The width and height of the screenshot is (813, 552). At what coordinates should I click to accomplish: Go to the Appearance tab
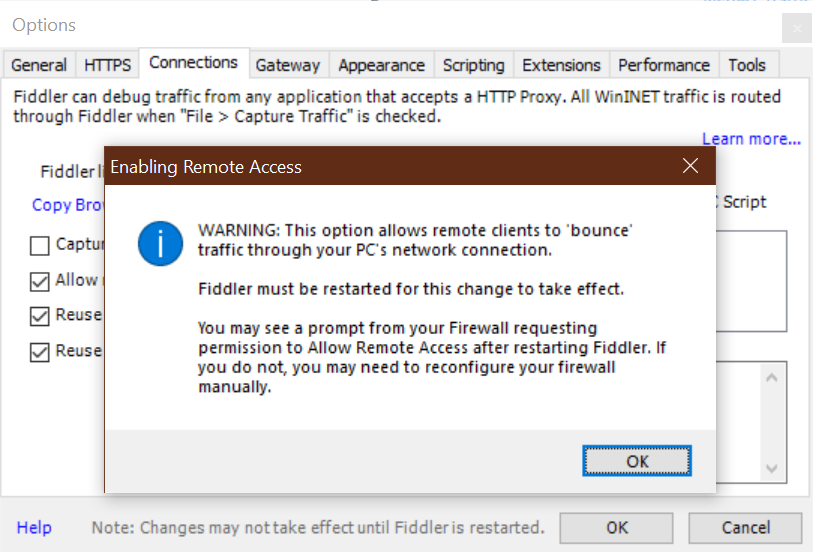tap(381, 65)
